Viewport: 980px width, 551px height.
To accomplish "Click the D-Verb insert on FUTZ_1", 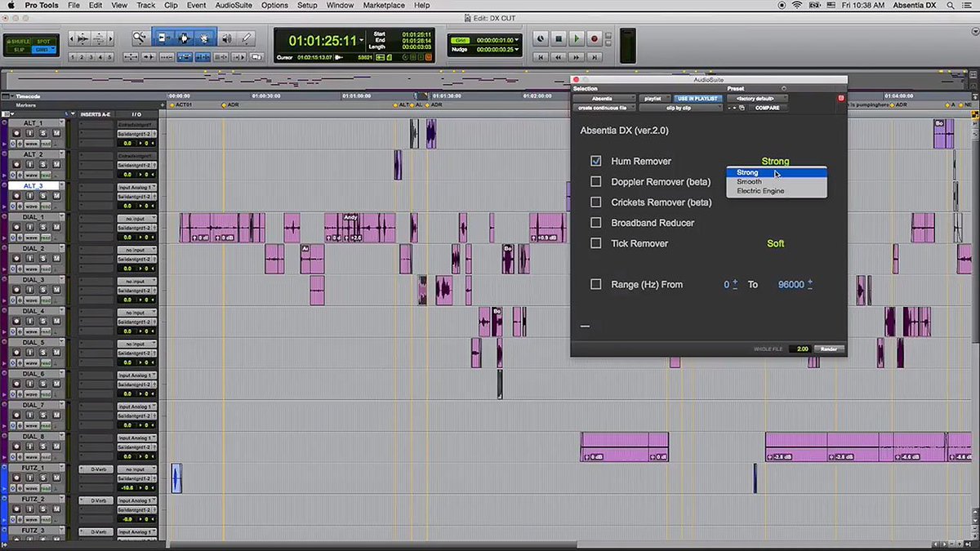I will 96,469.
